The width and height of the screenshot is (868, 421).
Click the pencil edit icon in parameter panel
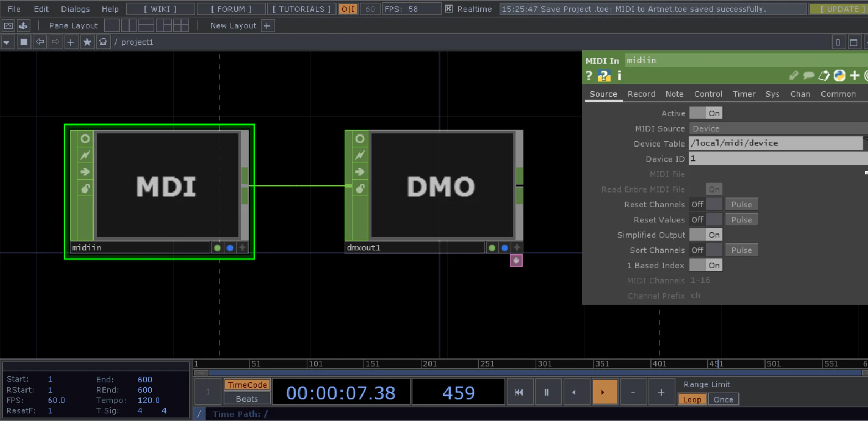click(x=794, y=76)
